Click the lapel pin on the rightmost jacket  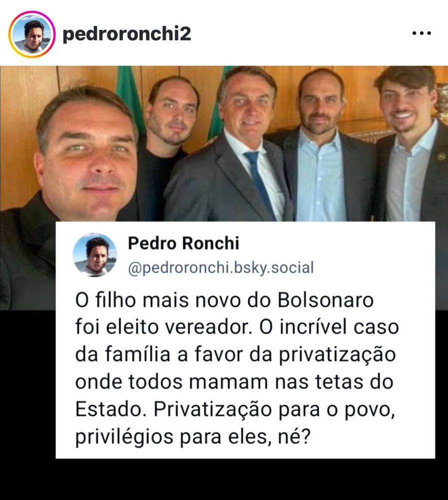click(442, 156)
